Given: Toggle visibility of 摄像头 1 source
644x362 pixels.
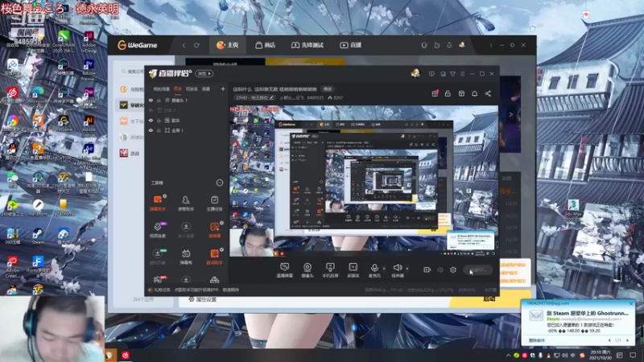Looking at the screenshot, I should pyautogui.click(x=151, y=100).
